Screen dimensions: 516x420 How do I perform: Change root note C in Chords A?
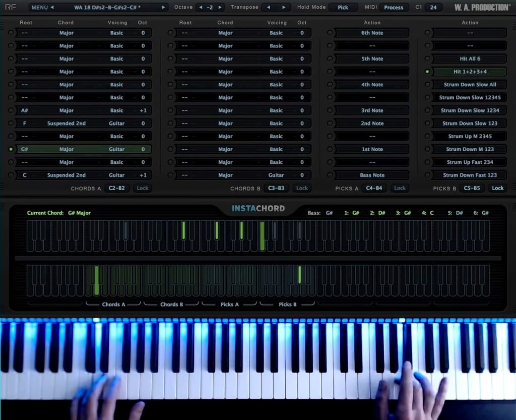click(x=25, y=175)
